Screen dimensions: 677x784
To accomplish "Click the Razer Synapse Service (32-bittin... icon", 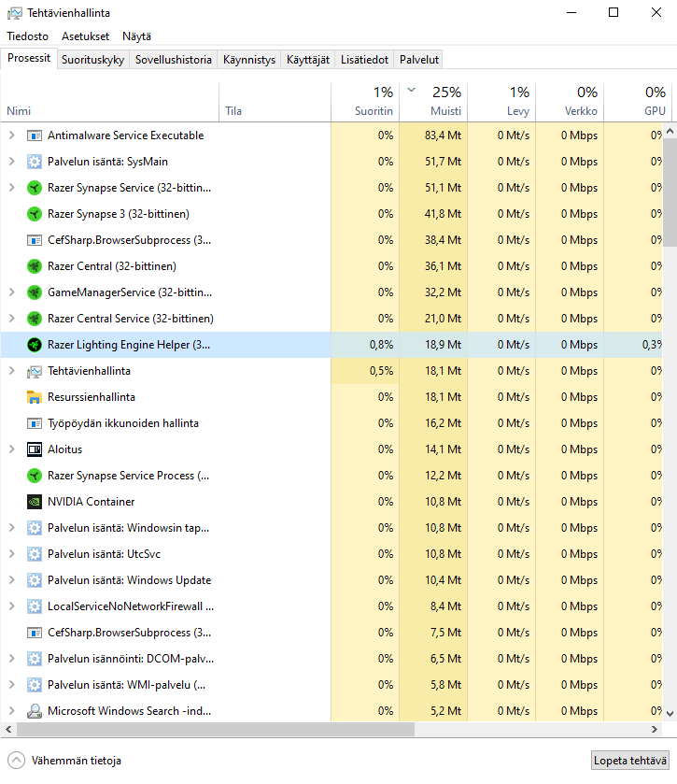I will point(34,188).
